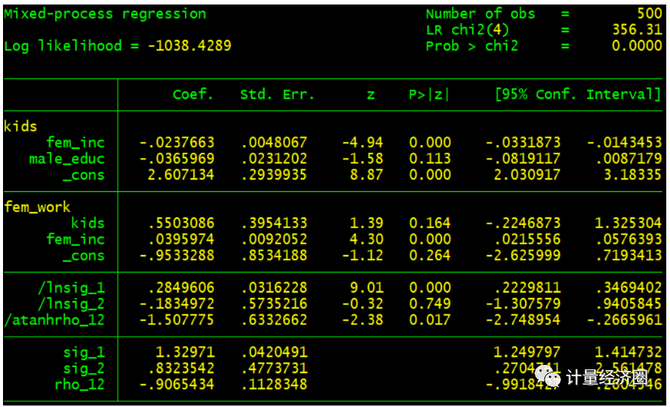
Task: Click the 'fem_work' equation heading
Action: [x=37, y=207]
